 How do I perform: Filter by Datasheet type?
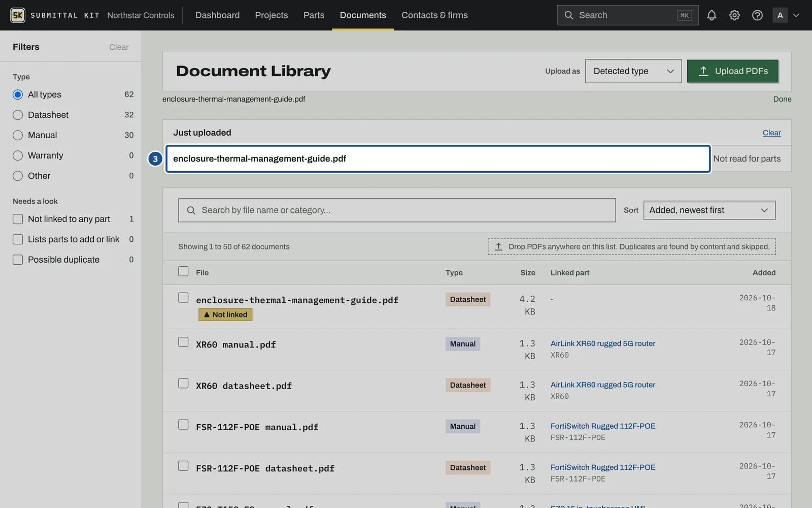click(x=18, y=115)
